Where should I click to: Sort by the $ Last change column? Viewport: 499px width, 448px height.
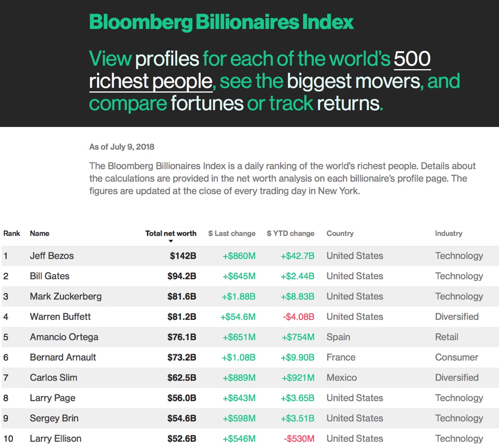[232, 233]
